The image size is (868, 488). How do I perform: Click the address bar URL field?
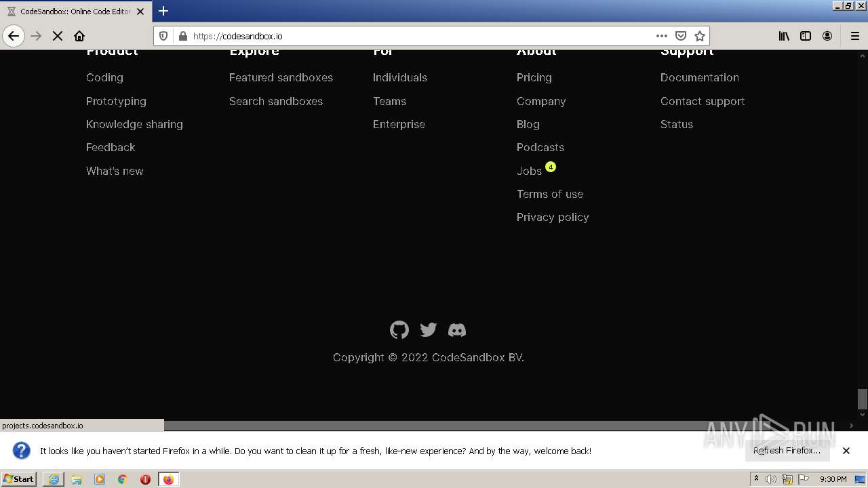(420, 36)
